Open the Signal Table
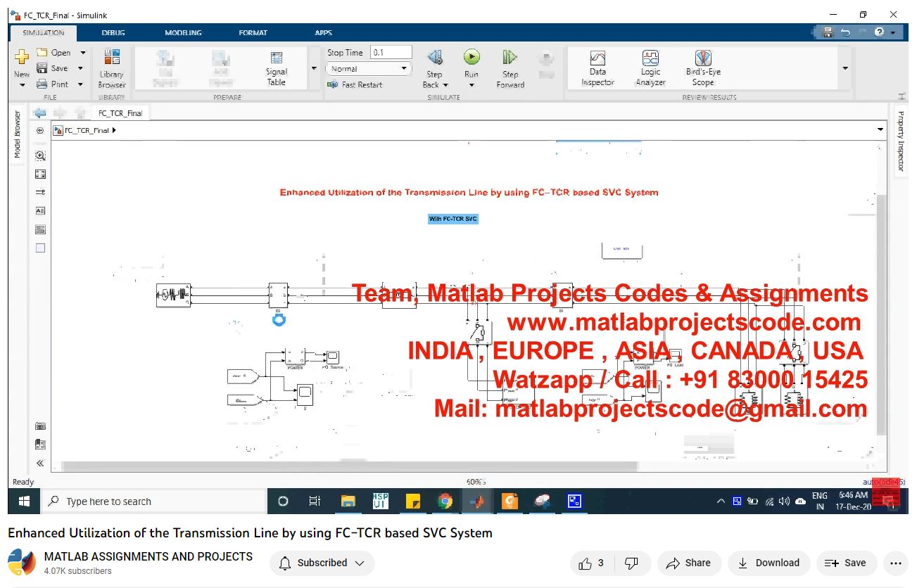This screenshot has height=588, width=917. point(277,68)
